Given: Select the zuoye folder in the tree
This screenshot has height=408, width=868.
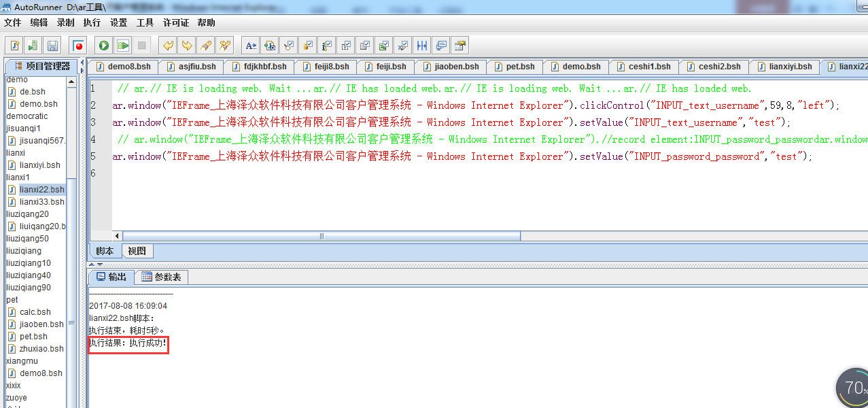Looking at the screenshot, I should click(16, 397).
